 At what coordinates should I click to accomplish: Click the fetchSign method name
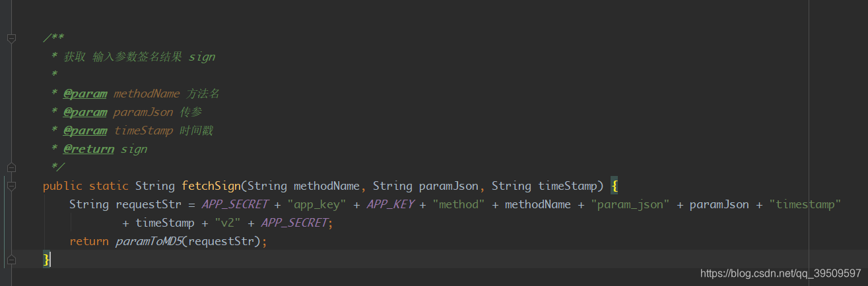tap(211, 186)
